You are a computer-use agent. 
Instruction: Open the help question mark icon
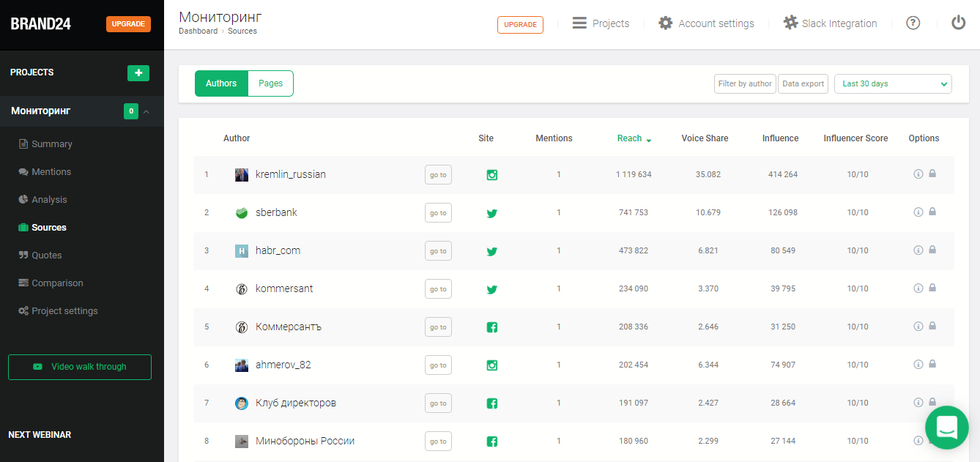pyautogui.click(x=913, y=23)
